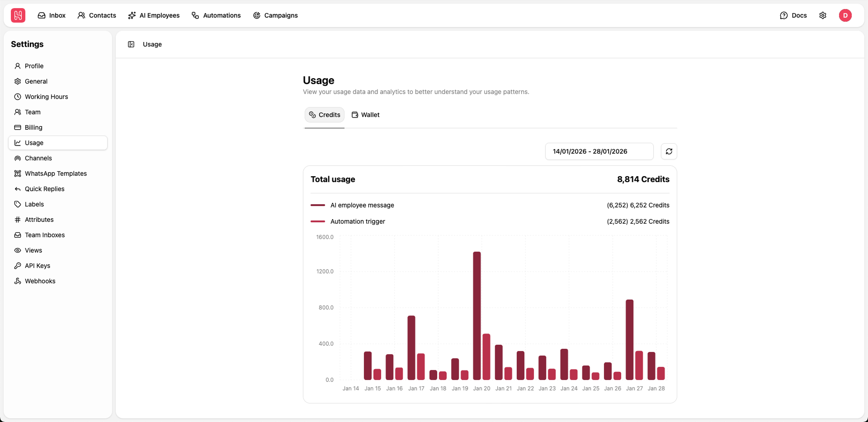Click the Jan 27 AI message bar
Screen dimensions: 868x422
tap(630, 340)
